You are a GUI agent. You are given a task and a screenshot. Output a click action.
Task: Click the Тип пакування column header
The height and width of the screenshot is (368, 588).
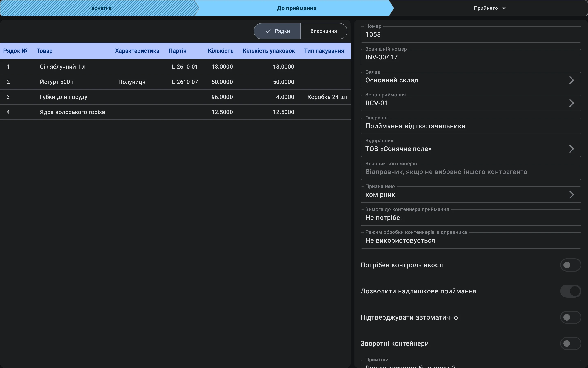pos(324,51)
